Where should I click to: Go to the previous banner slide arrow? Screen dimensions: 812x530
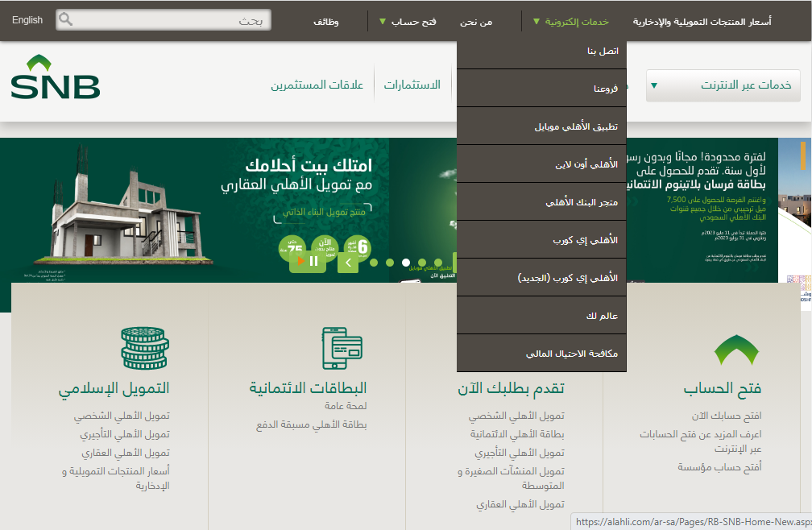[x=348, y=263]
